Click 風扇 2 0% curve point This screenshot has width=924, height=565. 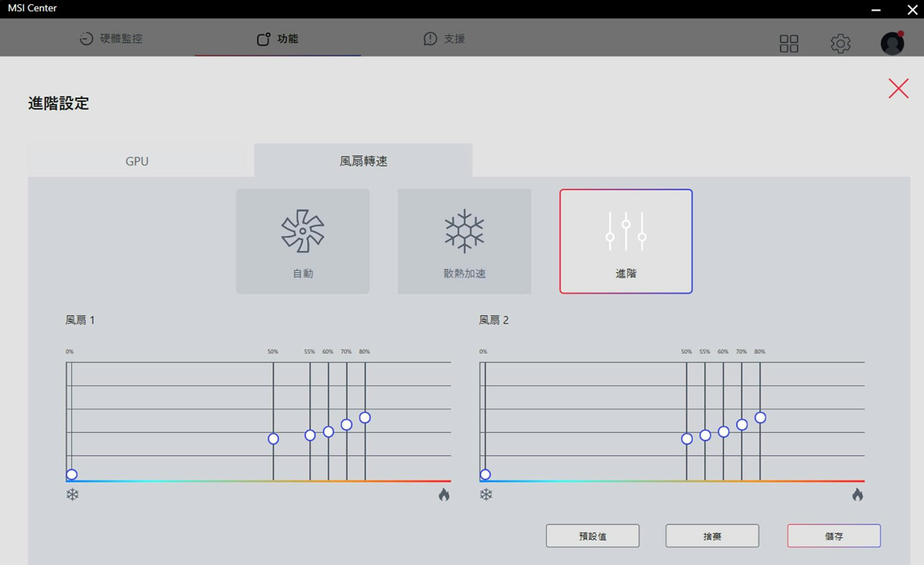485,474
